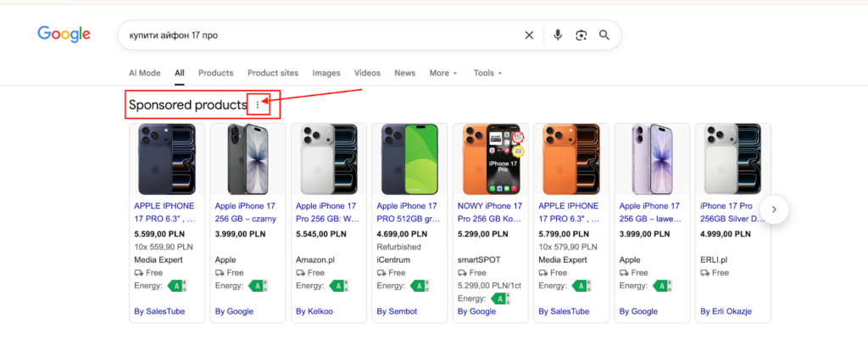Click green iPhone 17 Pro 512GB thumbnail

[409, 159]
